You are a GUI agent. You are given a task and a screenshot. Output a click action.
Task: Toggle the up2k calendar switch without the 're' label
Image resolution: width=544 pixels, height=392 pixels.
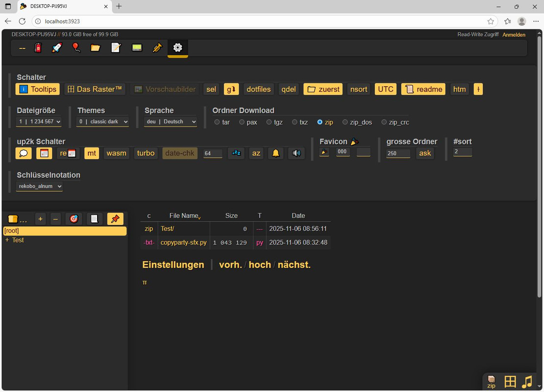pos(44,153)
